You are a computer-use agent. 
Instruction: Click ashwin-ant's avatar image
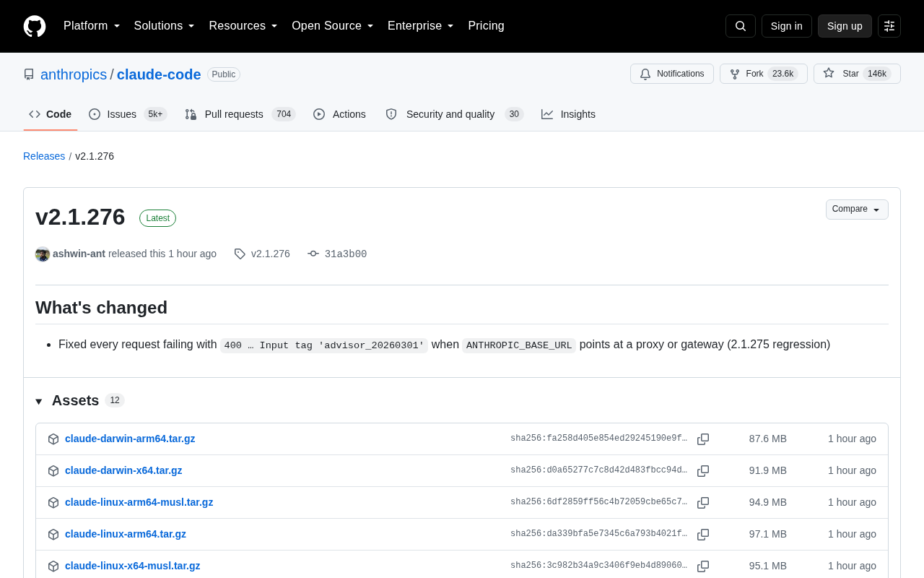tap(43, 254)
